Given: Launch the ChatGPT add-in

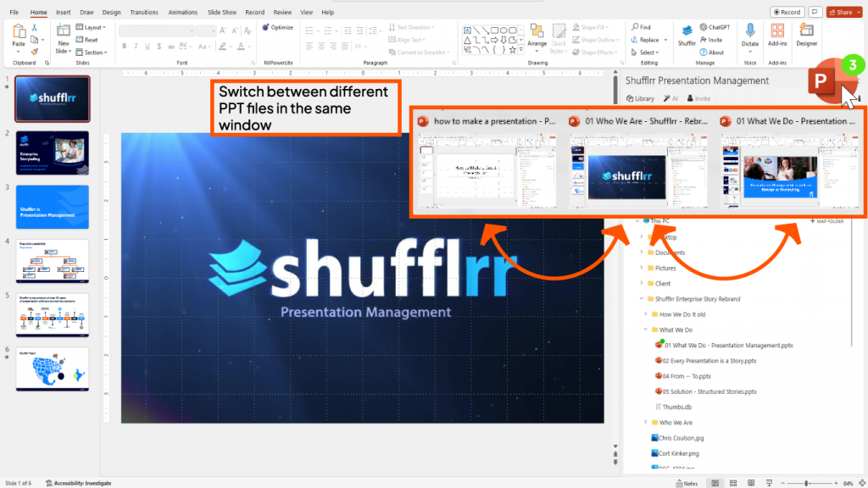Looking at the screenshot, I should point(715,27).
